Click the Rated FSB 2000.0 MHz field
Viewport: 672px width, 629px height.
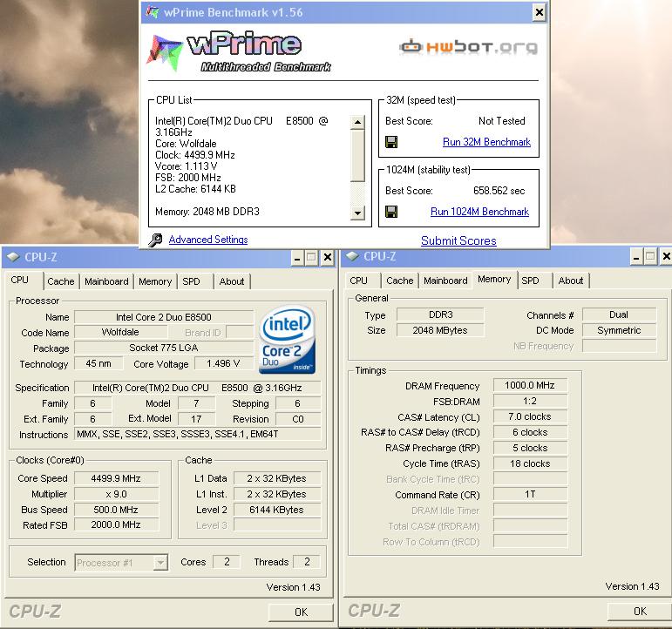pos(116,524)
